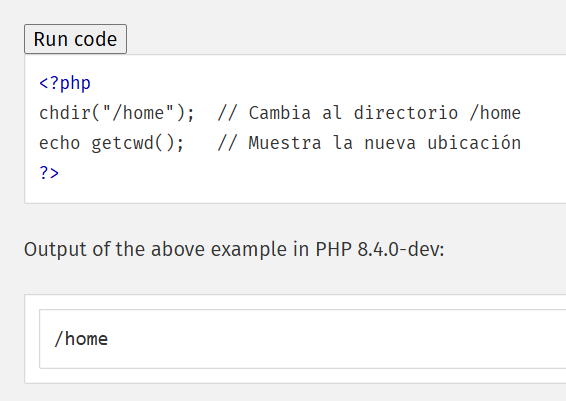Click the /home output result text
Screen dimensions: 566x401
[x=81, y=339]
